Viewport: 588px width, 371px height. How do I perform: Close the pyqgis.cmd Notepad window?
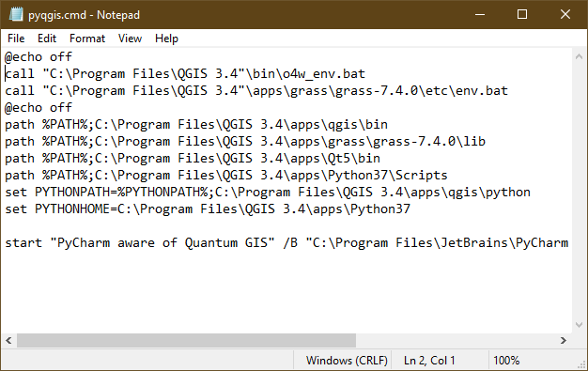point(565,15)
